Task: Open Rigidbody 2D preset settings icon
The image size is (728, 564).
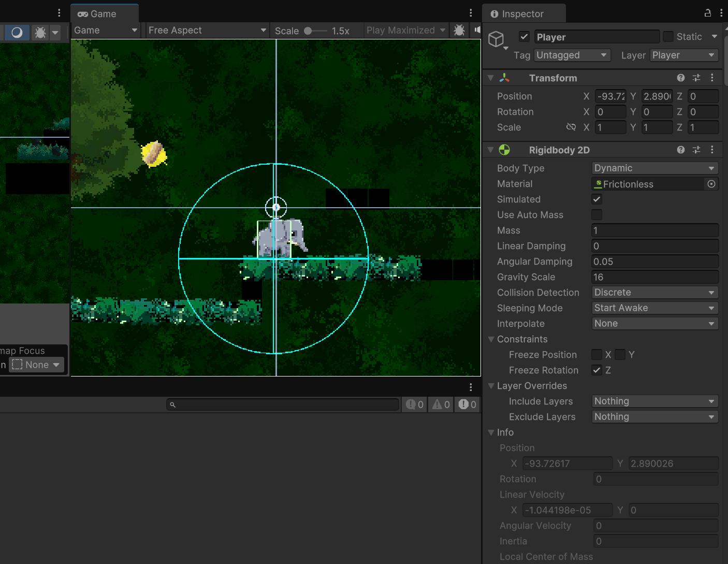Action: point(696,150)
